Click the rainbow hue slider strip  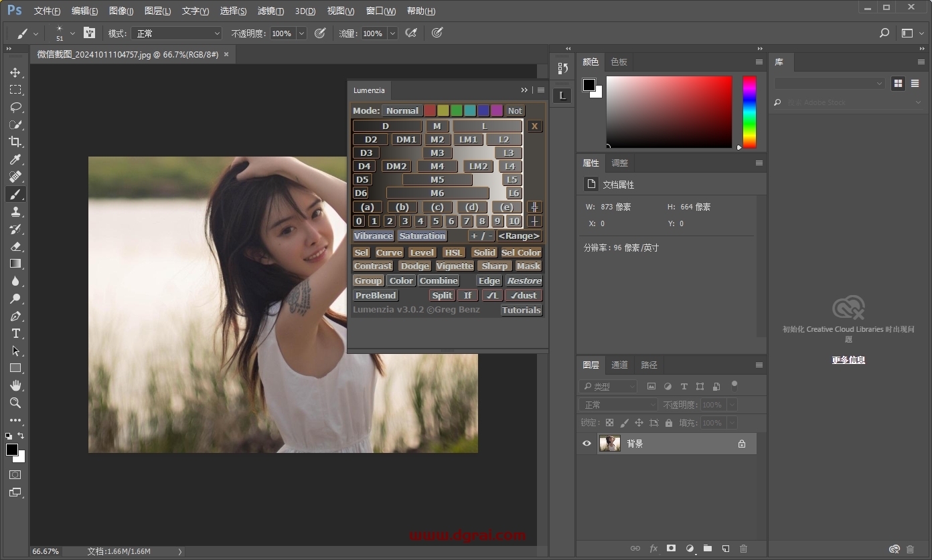749,112
